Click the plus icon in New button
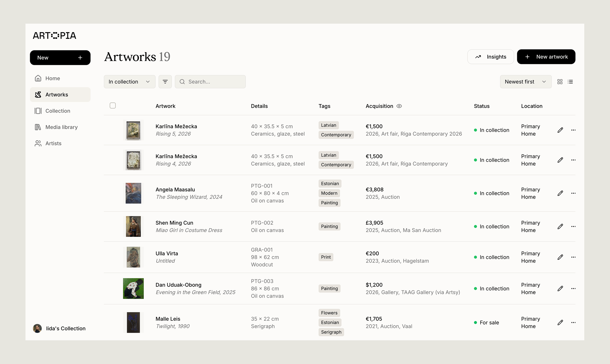The image size is (610, 364). click(80, 58)
